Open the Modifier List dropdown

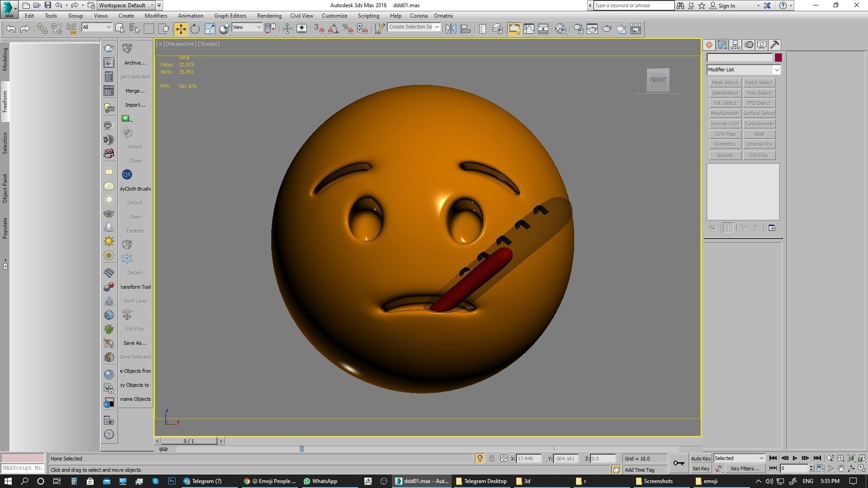744,70
